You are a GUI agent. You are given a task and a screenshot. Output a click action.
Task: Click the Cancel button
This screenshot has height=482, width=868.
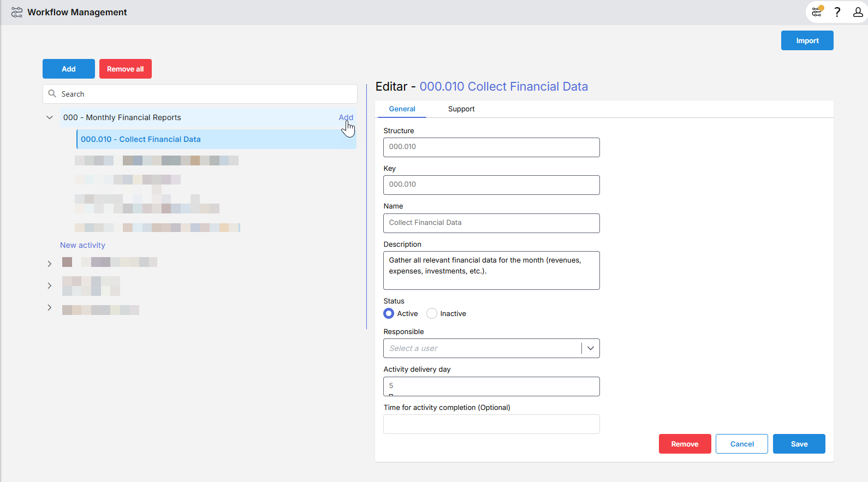(741, 444)
